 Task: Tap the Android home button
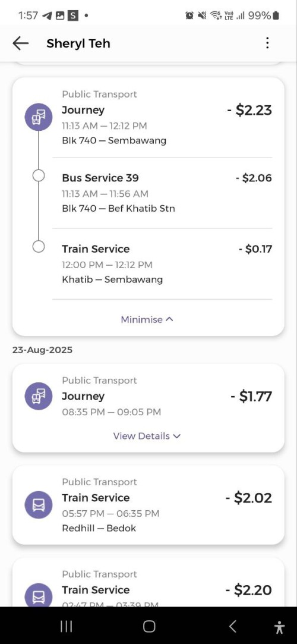point(149,626)
